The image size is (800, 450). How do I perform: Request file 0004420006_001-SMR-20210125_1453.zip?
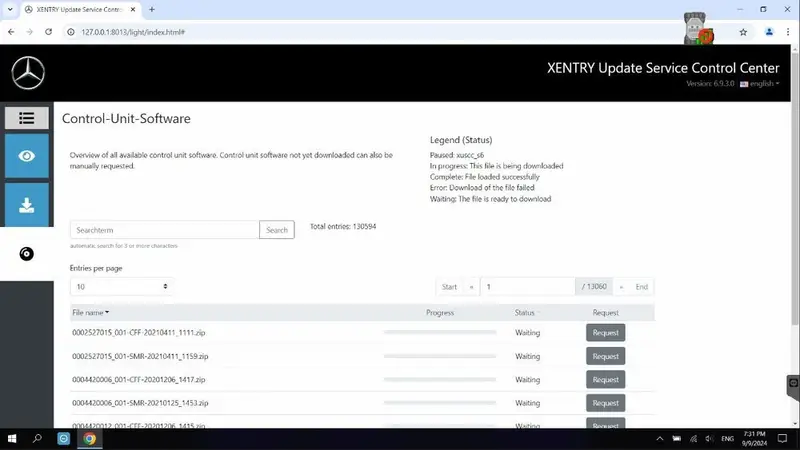tap(605, 403)
